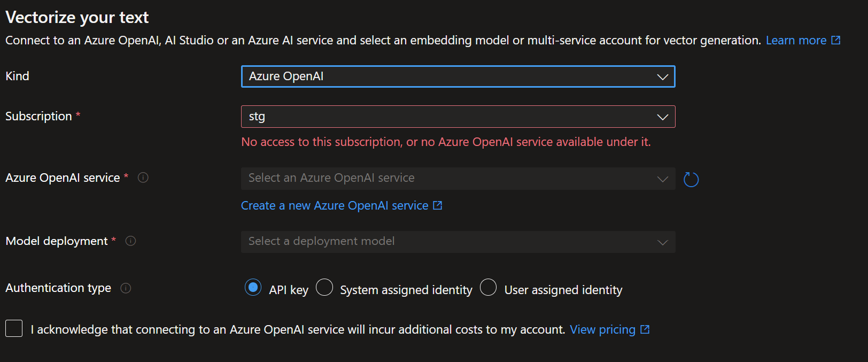
Task: Click the Kind dropdown chevron arrow
Action: tap(663, 77)
